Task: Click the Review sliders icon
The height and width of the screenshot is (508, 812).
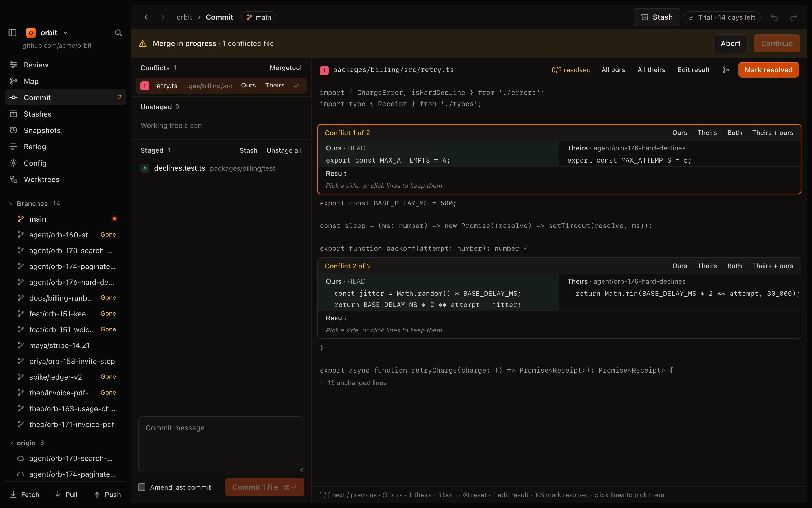Action: click(14, 65)
